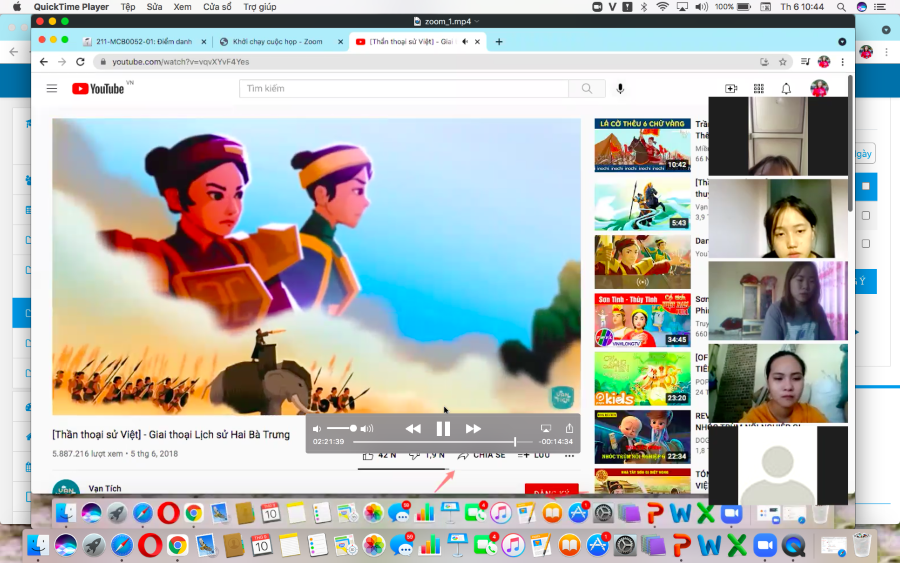Open the Cửa sổ menu
Screen dimensions: 900x563
point(218,7)
